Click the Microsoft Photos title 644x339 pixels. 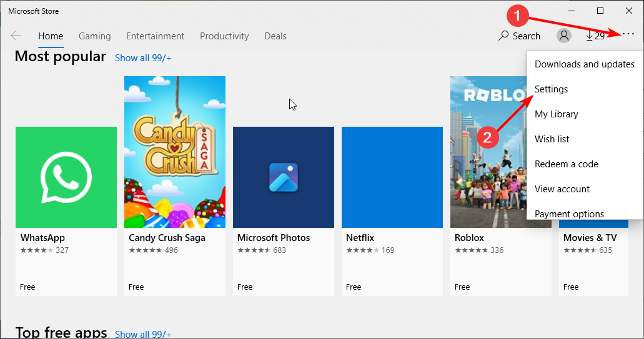tap(274, 238)
